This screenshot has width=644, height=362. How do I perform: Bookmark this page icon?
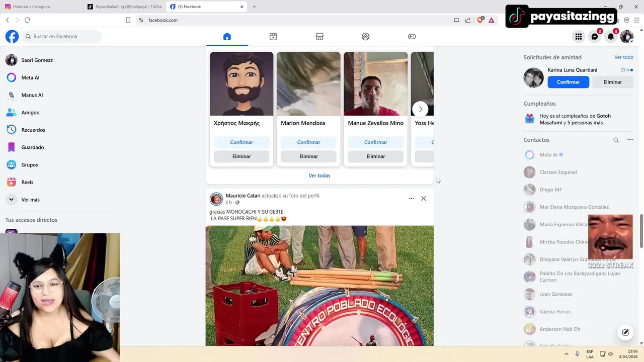(x=128, y=20)
